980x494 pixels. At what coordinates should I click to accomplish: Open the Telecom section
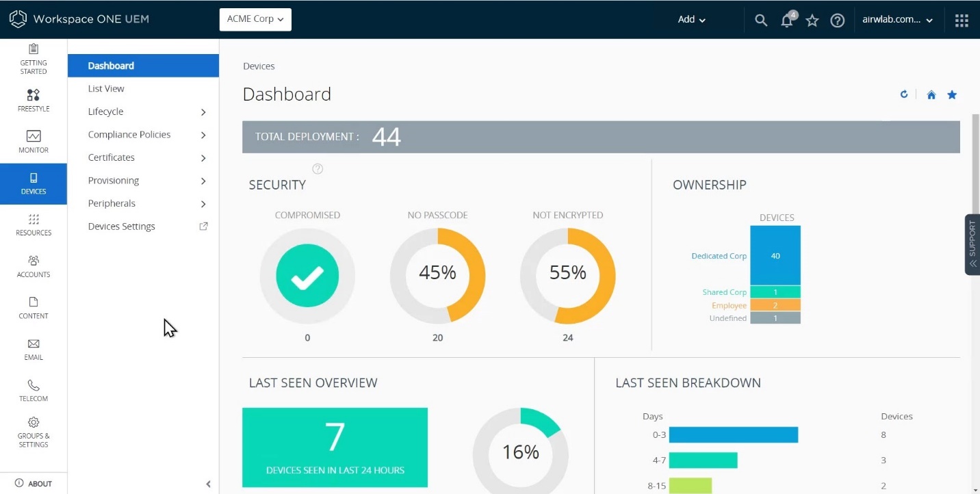33,389
